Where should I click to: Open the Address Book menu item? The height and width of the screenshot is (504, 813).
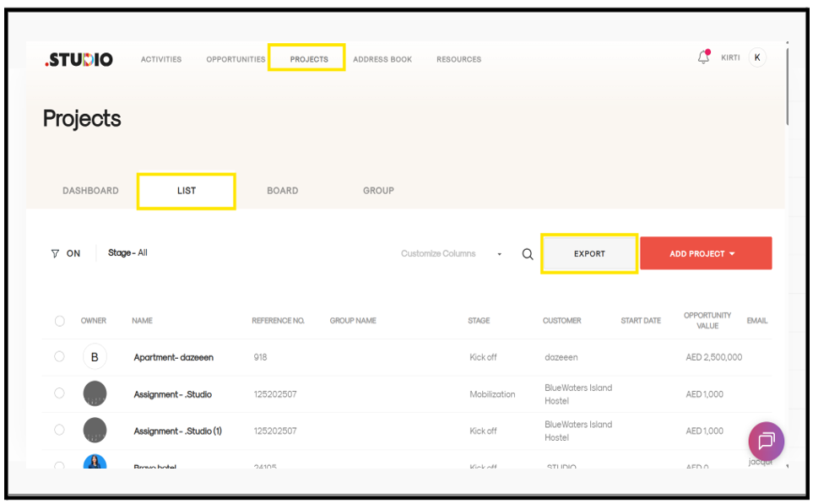(382, 59)
